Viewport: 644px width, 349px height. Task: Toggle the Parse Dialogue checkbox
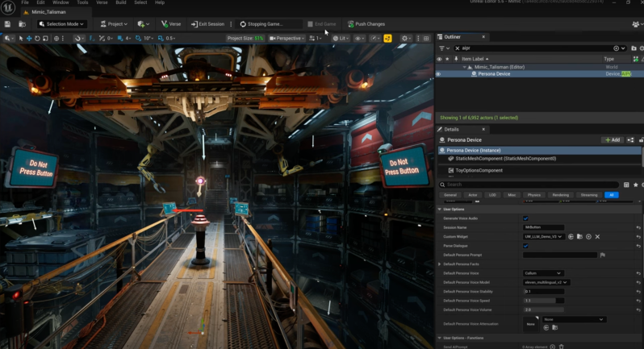pyautogui.click(x=525, y=246)
